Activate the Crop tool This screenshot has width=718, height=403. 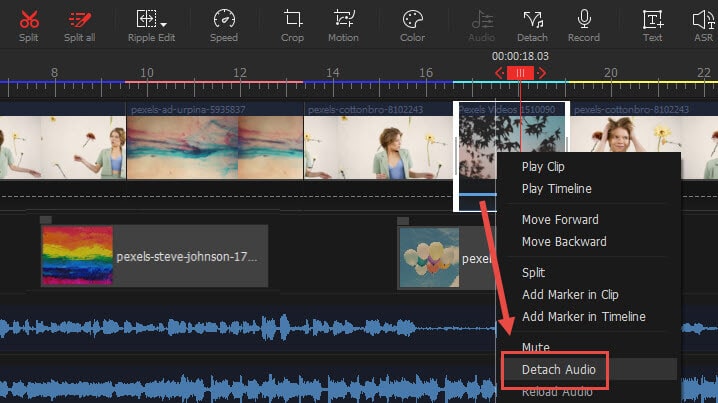[292, 24]
